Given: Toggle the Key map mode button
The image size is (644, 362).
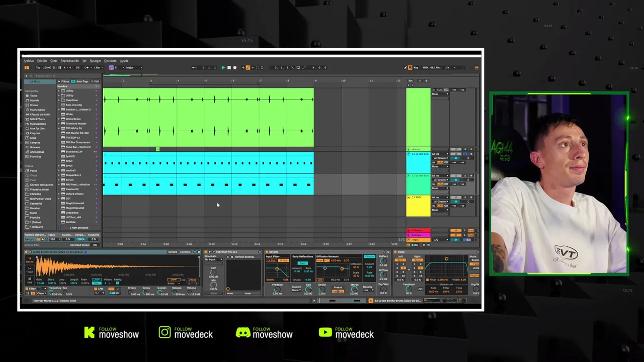Looking at the screenshot, I should 416,67.
